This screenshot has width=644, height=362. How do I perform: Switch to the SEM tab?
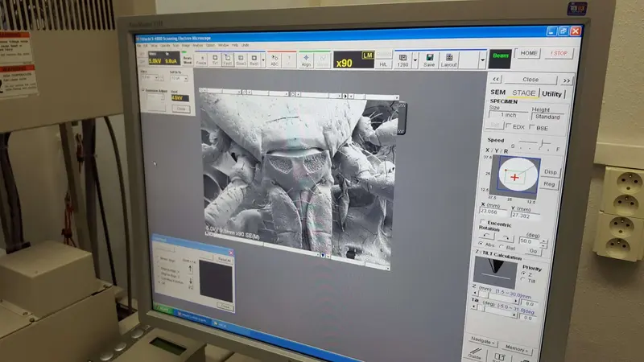pyautogui.click(x=497, y=93)
